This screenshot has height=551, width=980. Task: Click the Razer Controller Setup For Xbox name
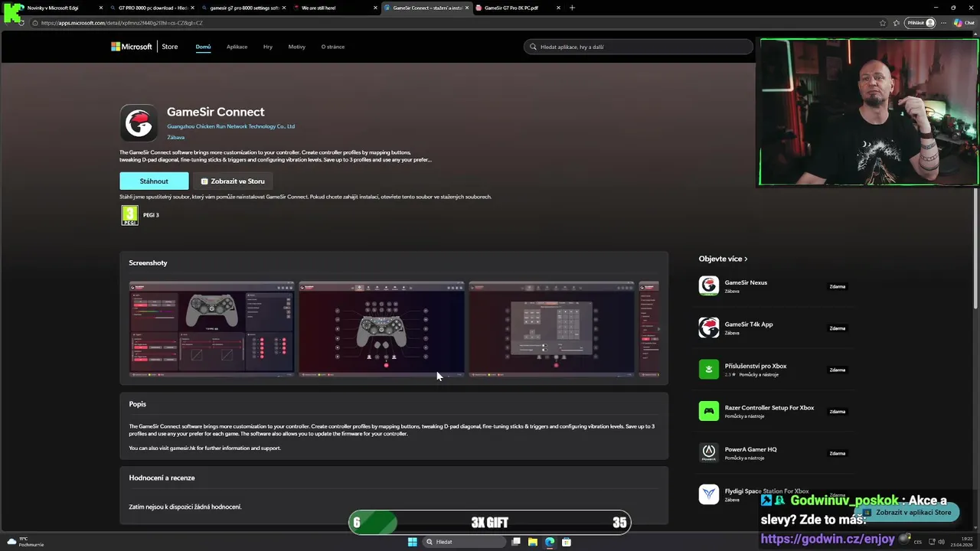[769, 408]
